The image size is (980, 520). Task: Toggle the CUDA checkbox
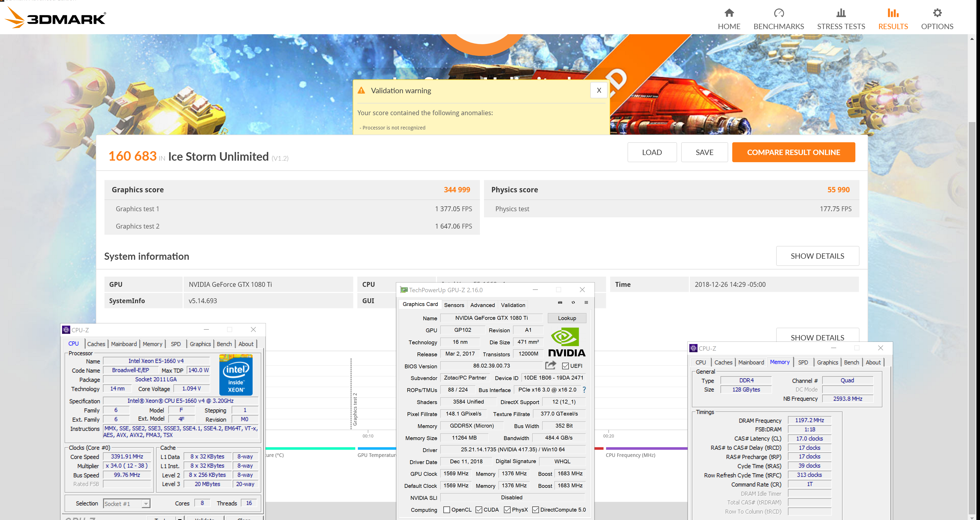[x=479, y=510]
